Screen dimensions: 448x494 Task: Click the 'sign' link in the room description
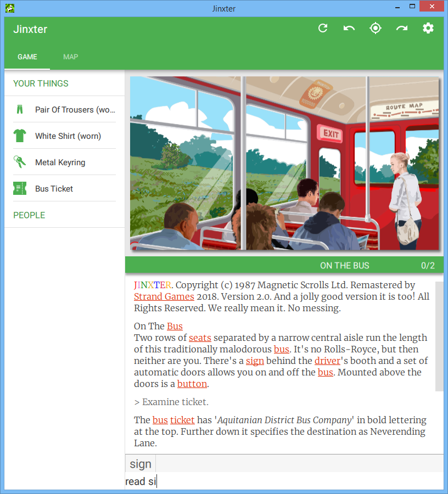point(255,361)
